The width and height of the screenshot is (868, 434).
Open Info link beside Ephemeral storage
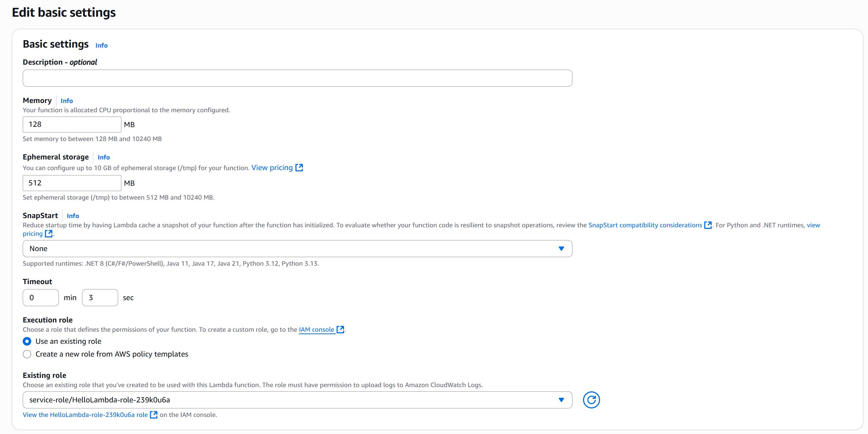104,157
